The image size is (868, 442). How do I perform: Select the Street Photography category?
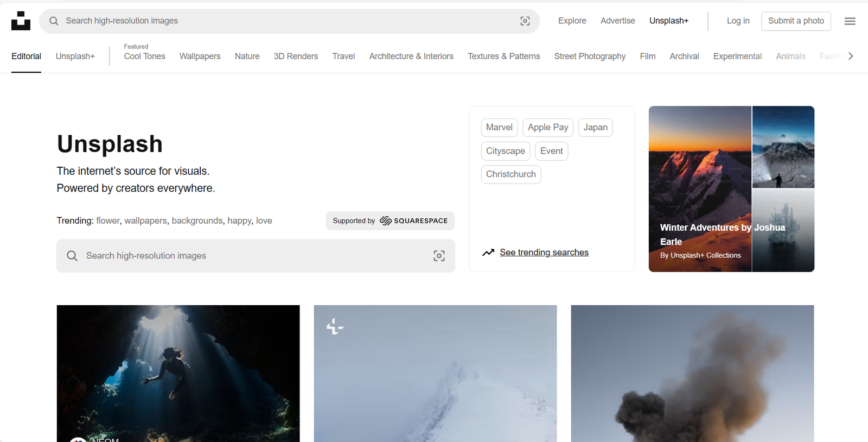[590, 56]
